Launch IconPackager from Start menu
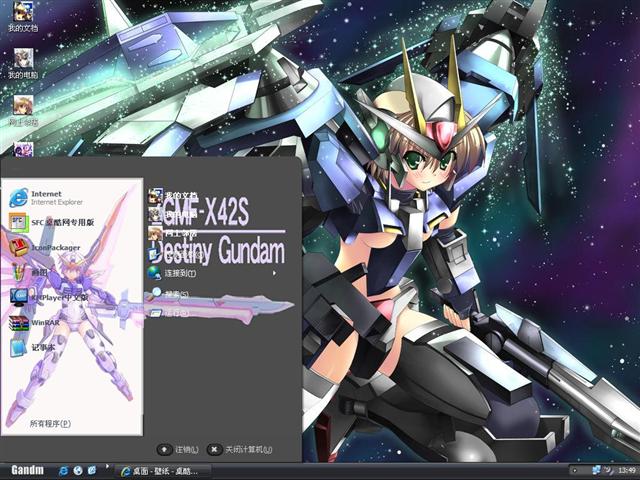Screen dimensions: 640x480 coord(45,247)
